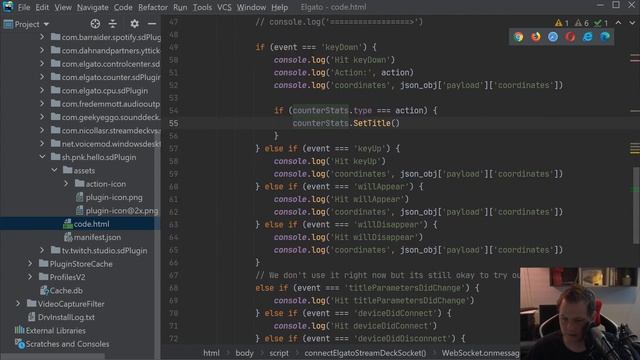Open the Refactor menu
640x360 pixels.
point(153,7)
